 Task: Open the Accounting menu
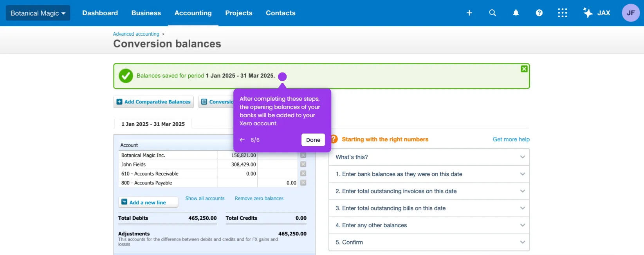(x=193, y=13)
